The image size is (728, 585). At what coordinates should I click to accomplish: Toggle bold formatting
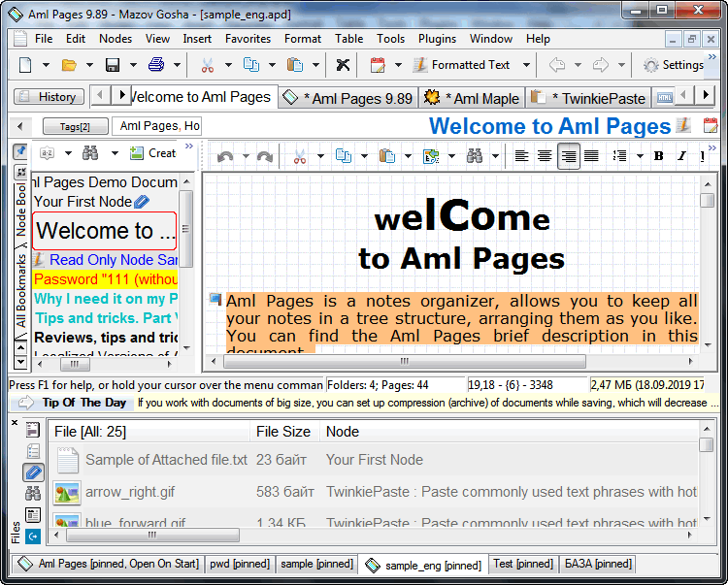coord(658,156)
